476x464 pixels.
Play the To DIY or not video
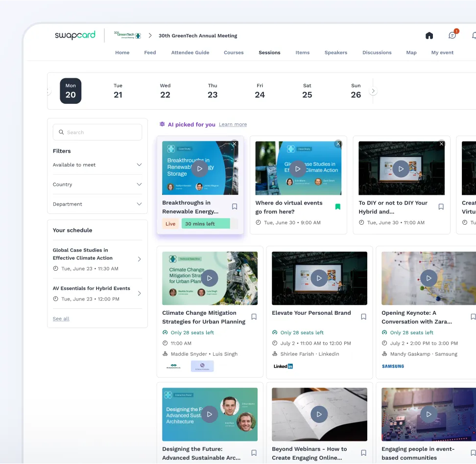[x=401, y=168]
